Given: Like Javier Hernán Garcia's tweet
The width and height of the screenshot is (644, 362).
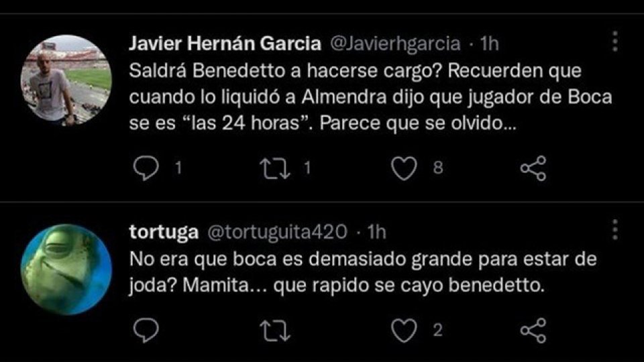Looking at the screenshot, I should [x=403, y=168].
